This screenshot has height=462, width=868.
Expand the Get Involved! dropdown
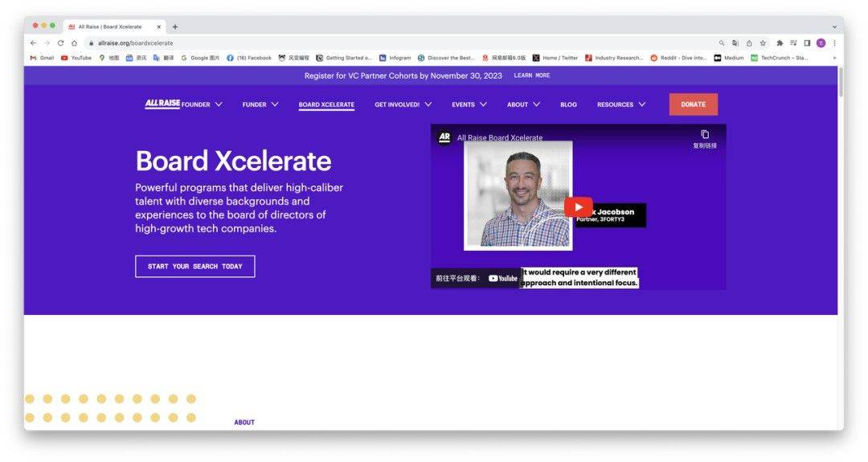403,104
